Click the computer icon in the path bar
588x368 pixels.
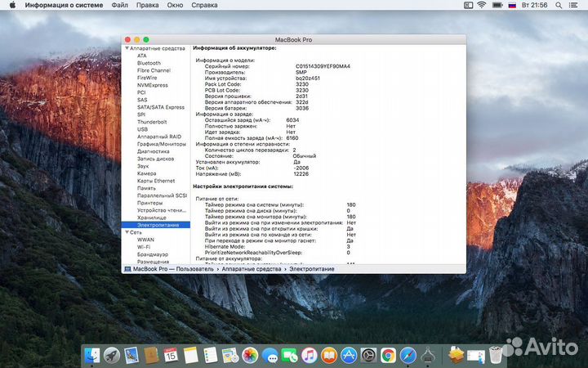127,269
